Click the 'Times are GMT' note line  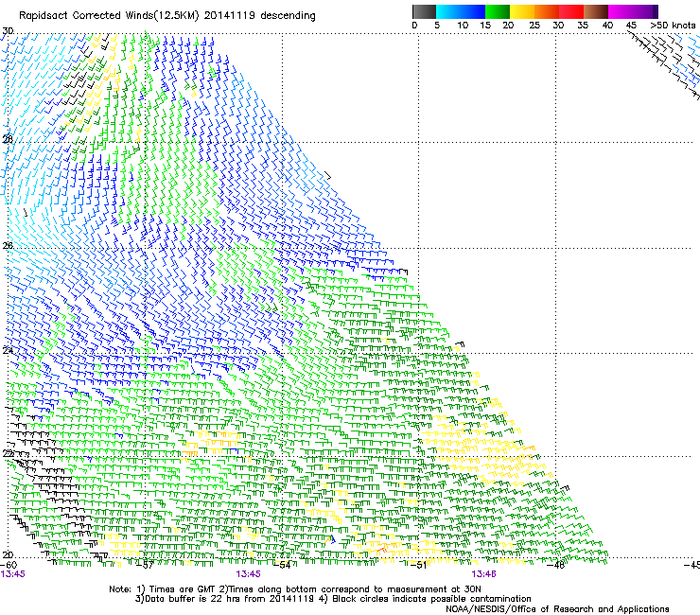(x=295, y=589)
